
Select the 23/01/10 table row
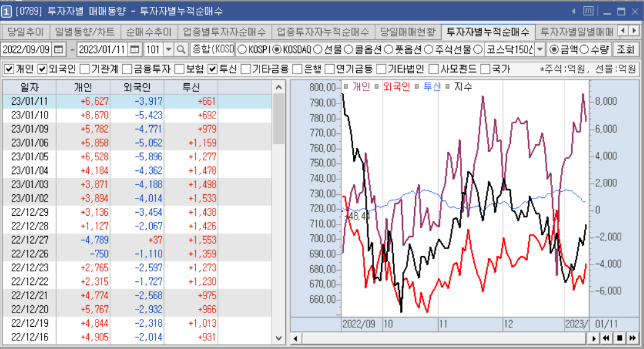(x=137, y=115)
